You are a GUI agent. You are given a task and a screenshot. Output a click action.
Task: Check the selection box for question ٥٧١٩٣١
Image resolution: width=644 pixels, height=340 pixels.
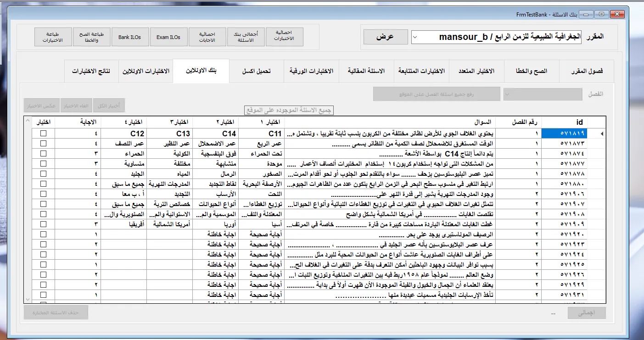coord(44,295)
